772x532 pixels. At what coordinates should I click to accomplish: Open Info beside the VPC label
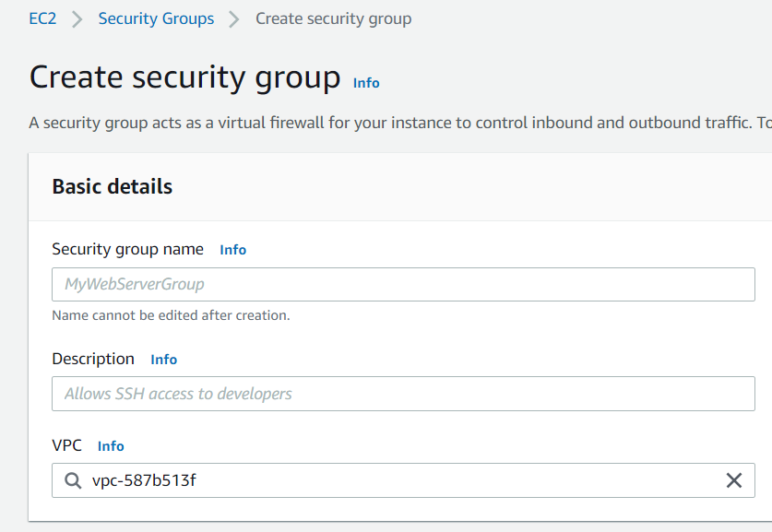point(111,446)
